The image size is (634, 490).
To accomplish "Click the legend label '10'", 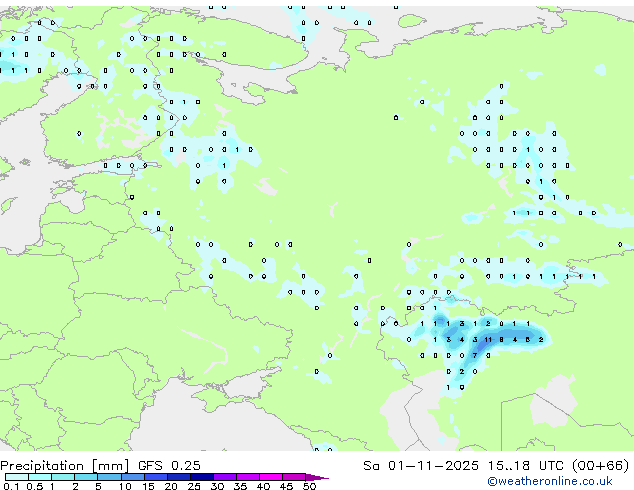I will [125, 486].
